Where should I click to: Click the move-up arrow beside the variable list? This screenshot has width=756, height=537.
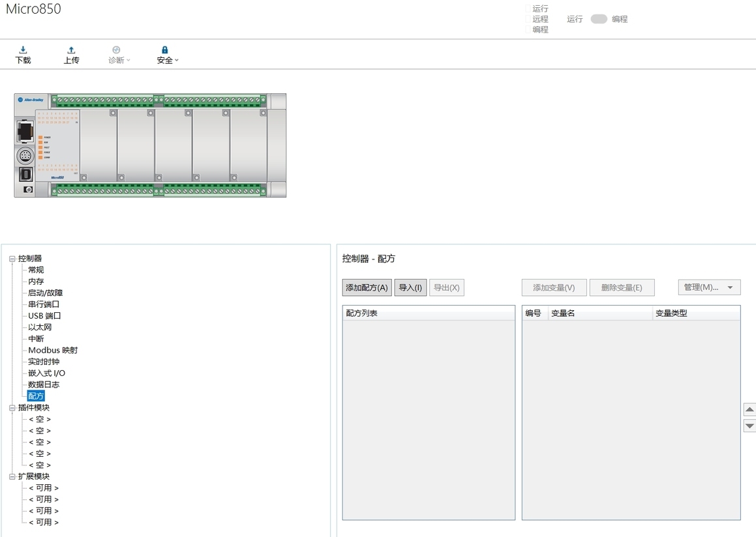(x=749, y=409)
